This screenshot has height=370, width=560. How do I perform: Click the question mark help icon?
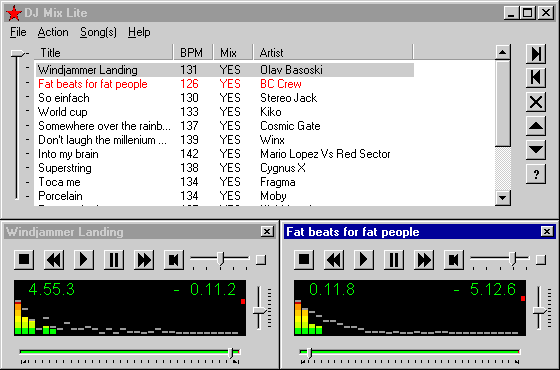[536, 174]
